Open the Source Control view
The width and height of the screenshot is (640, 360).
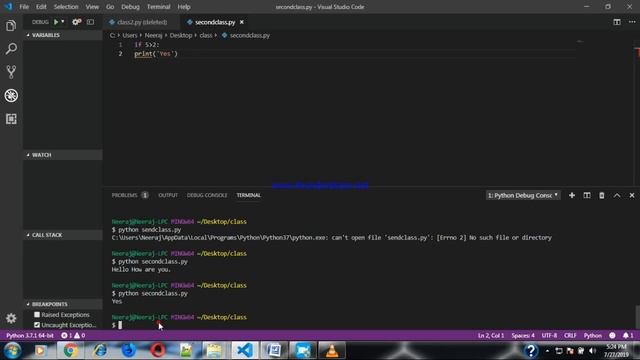[x=11, y=72]
